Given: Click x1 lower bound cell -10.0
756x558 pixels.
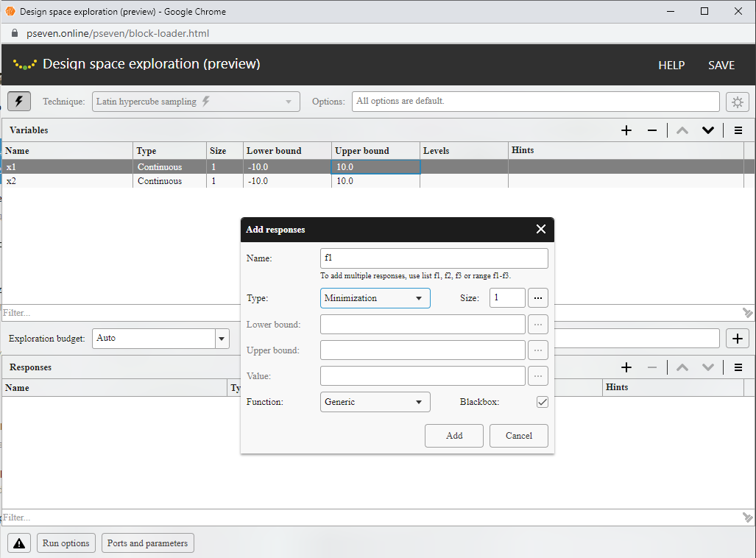Looking at the screenshot, I should [287, 167].
